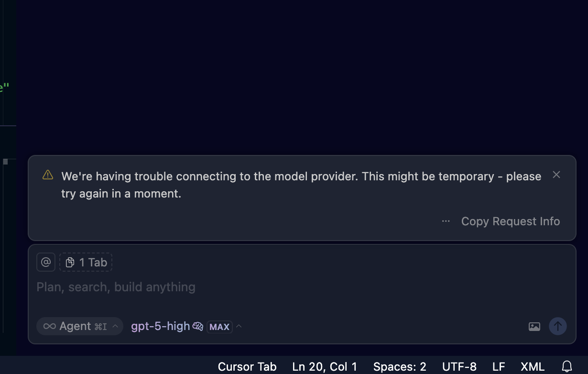Click the brain thinking icon next to model
The width and height of the screenshot is (588, 374).
[x=198, y=327]
